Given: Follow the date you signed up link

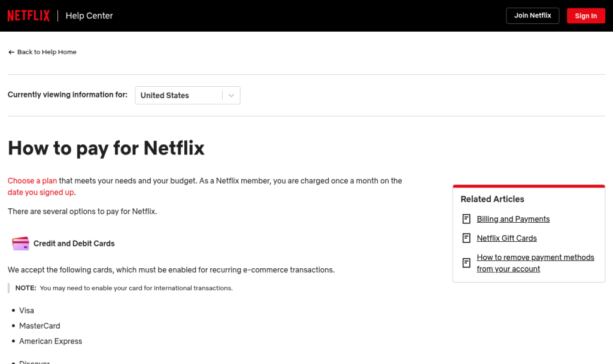Looking at the screenshot, I should [x=41, y=192].
